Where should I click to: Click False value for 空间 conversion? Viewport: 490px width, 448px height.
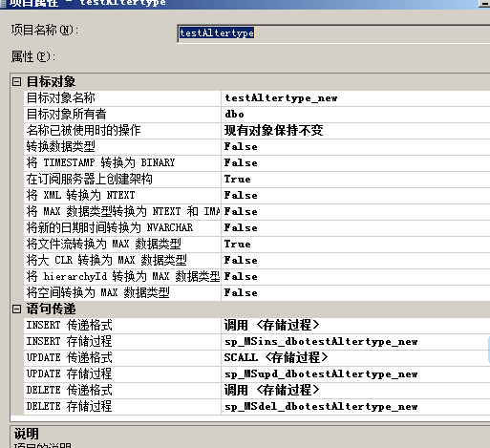coord(356,293)
